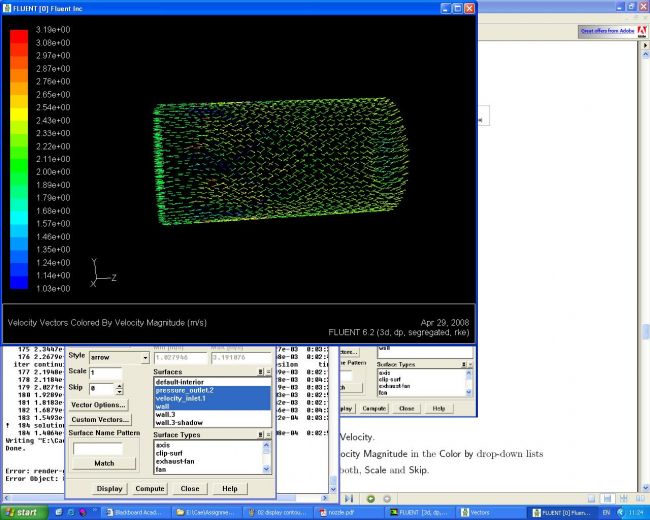Screen dimensions: 650x520
Task: Click single page layout icon
Action: 592,498
